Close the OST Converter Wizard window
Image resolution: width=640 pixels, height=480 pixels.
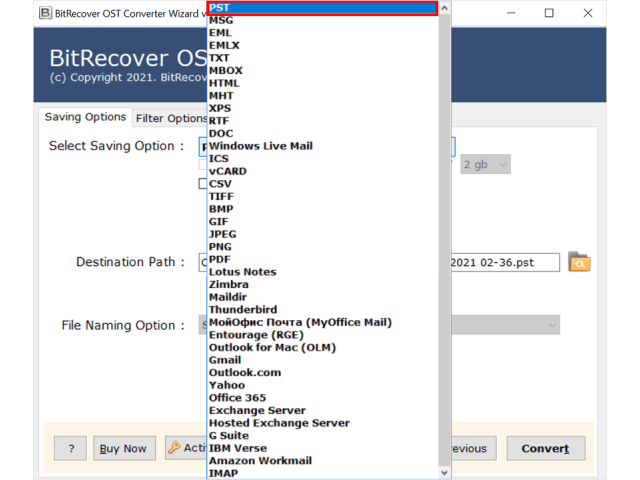pos(588,13)
